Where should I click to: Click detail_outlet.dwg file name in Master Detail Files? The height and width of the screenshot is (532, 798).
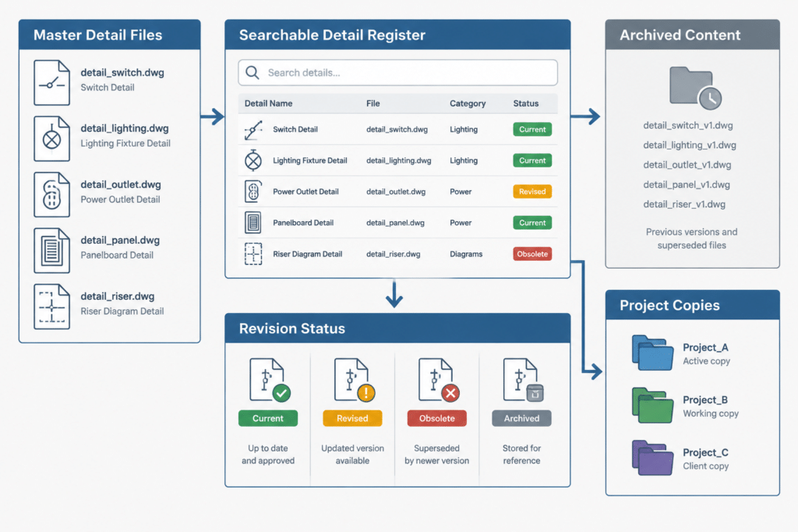(x=121, y=184)
